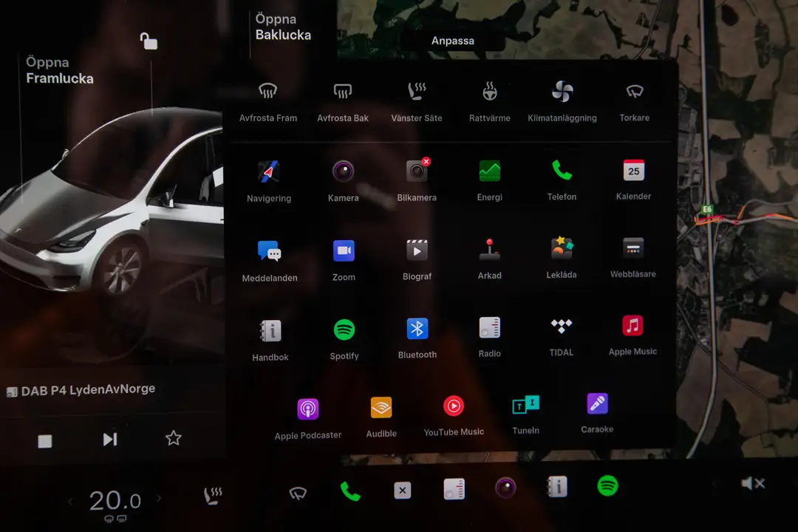Toggle Vänster Säte seat heating

tap(417, 95)
